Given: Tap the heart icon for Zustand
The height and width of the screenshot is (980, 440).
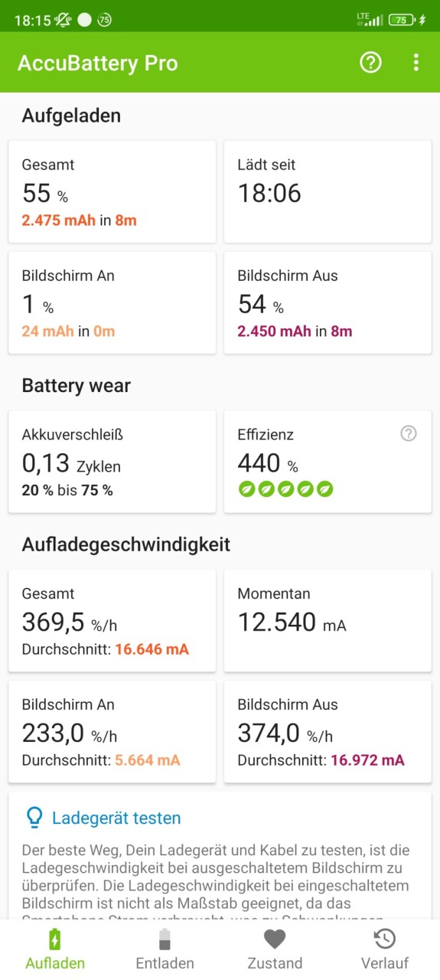Looking at the screenshot, I should (275, 939).
